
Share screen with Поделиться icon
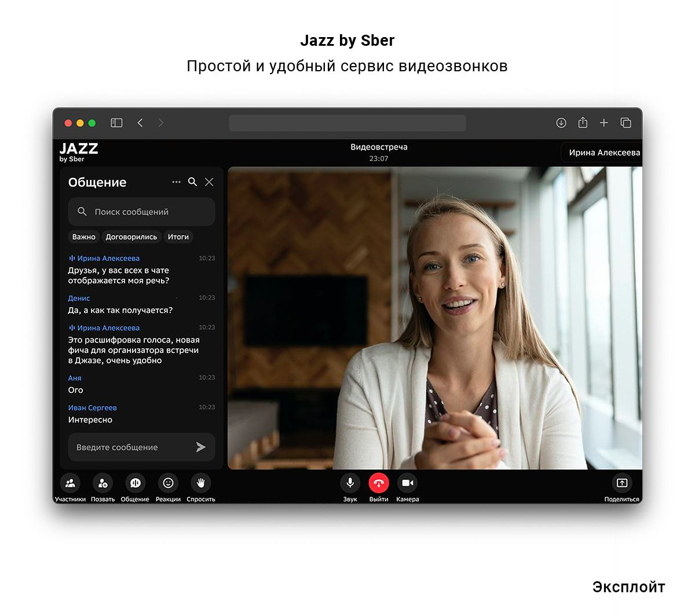tap(621, 483)
